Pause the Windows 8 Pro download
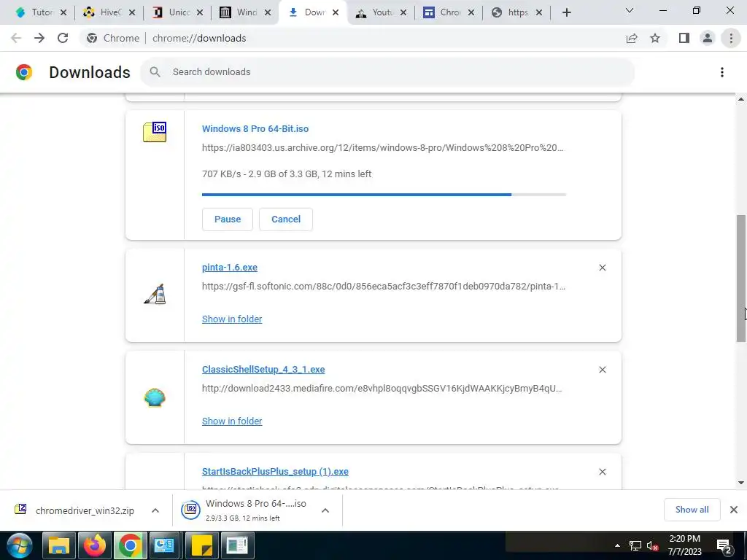The width and height of the screenshot is (747, 560). click(x=228, y=219)
